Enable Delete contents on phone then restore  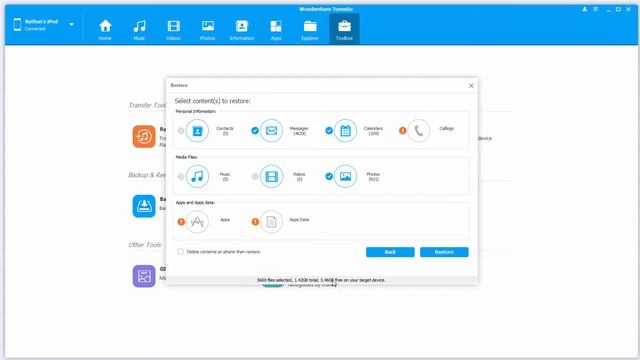(180, 251)
